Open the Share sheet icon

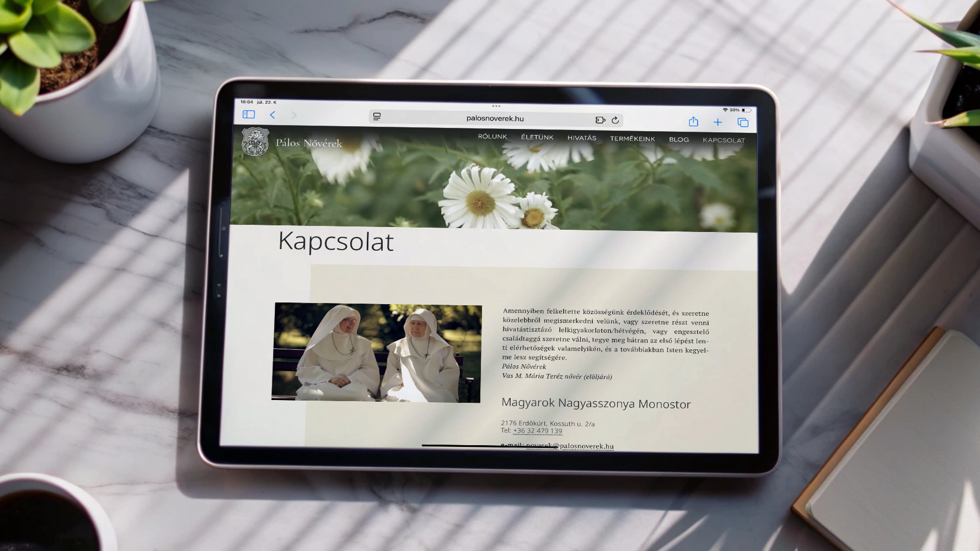point(694,122)
